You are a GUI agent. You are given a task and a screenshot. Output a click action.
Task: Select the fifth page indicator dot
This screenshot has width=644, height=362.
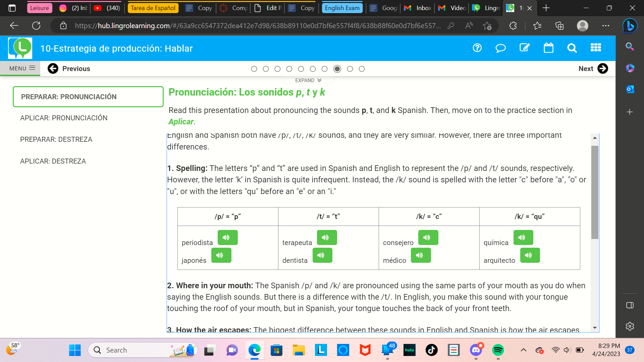301,69
